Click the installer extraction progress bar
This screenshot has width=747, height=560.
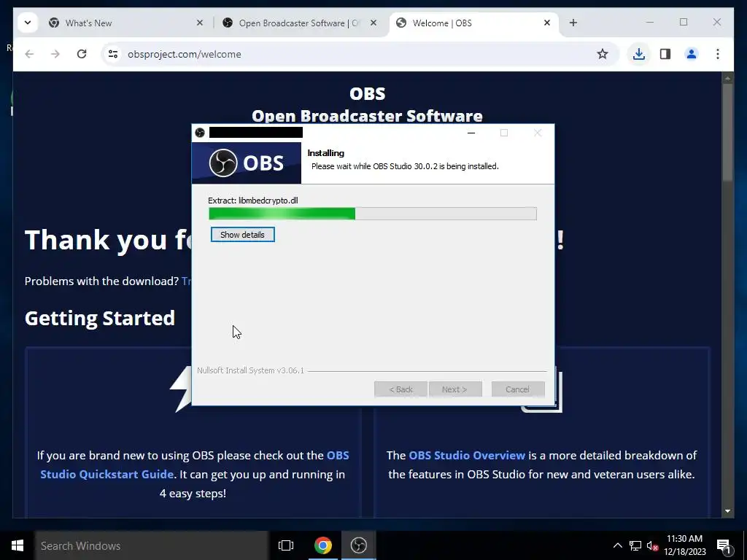tap(373, 214)
